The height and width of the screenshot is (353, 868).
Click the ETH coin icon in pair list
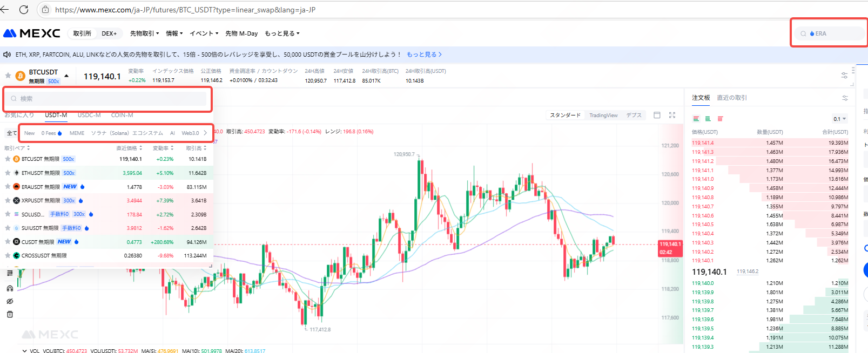click(x=16, y=173)
